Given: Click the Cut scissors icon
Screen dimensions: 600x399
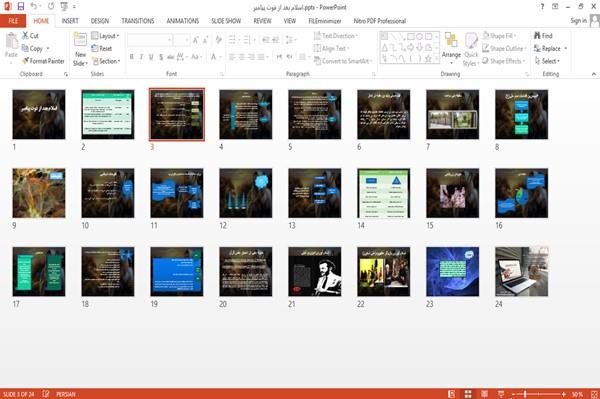Looking at the screenshot, I should (x=25, y=36).
